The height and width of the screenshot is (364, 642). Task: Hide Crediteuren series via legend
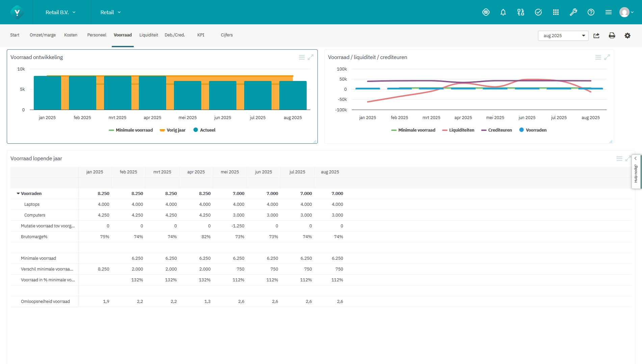499,130
